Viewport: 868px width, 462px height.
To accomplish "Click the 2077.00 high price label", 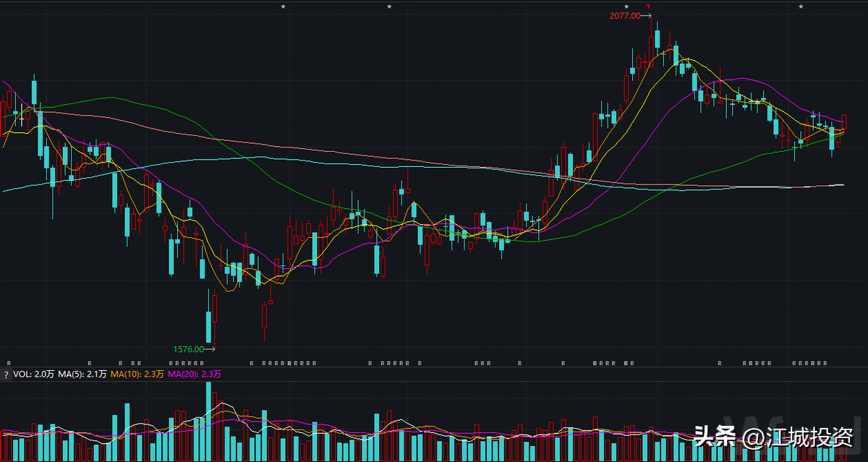I will click(x=625, y=15).
